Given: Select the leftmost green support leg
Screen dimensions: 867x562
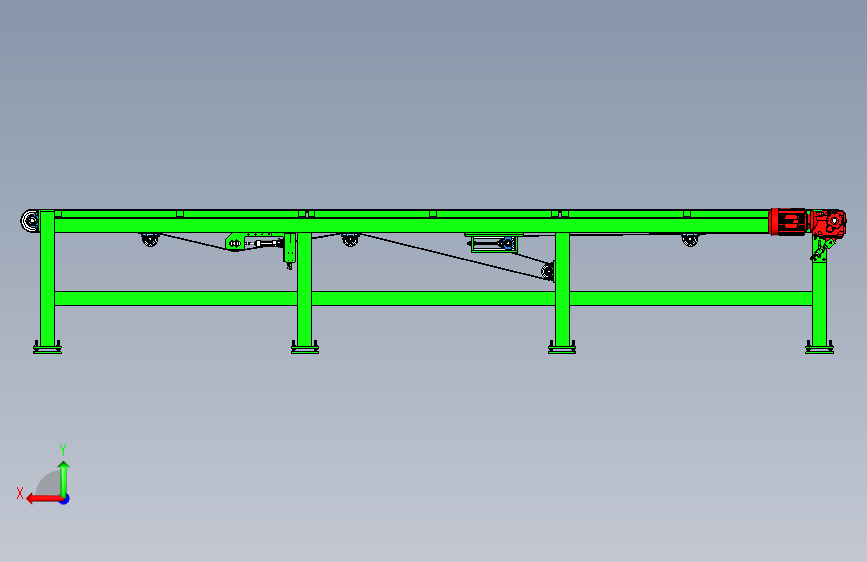Looking at the screenshot, I should pos(48,279).
